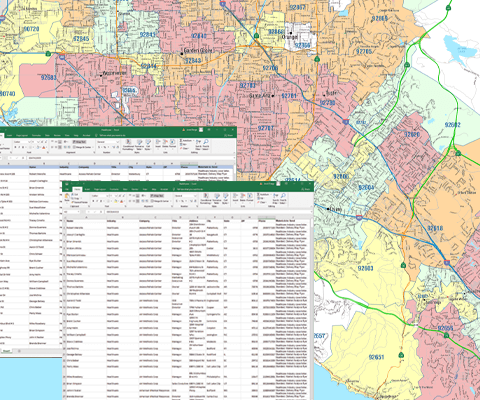Click Share in the back Excel window
Image resolution: width=480 pixels, height=400 pixels.
coord(228,135)
